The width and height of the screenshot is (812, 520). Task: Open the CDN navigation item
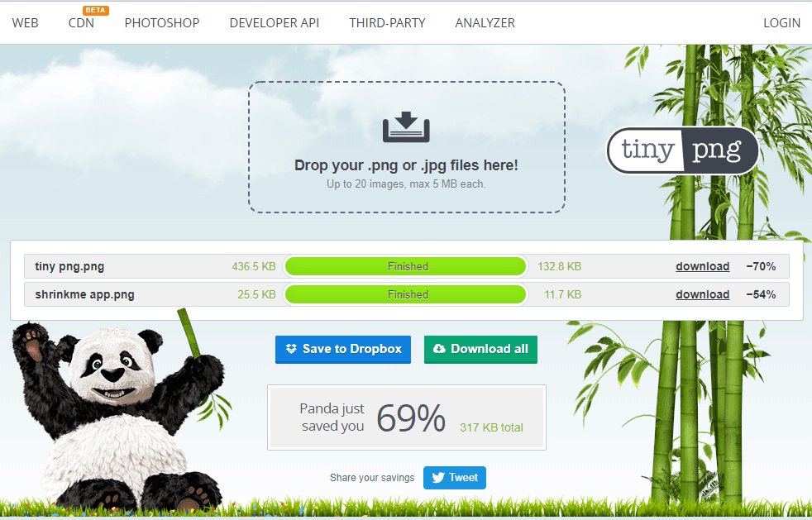[x=81, y=23]
